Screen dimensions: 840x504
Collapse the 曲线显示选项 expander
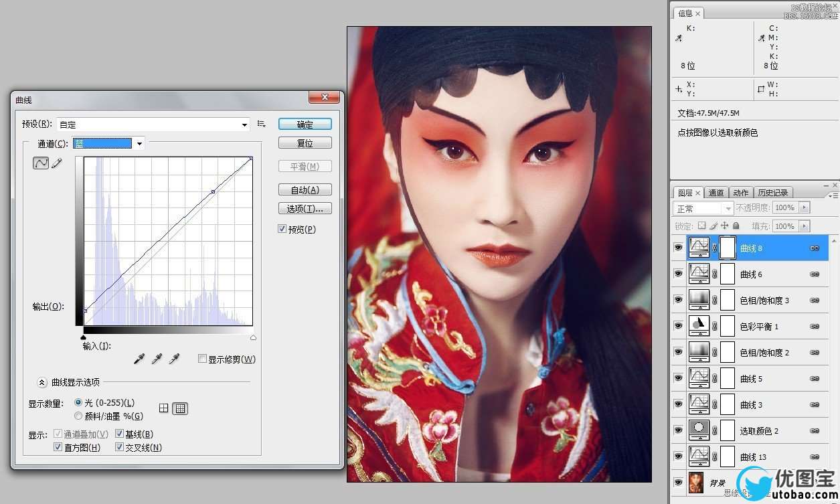pos(41,382)
